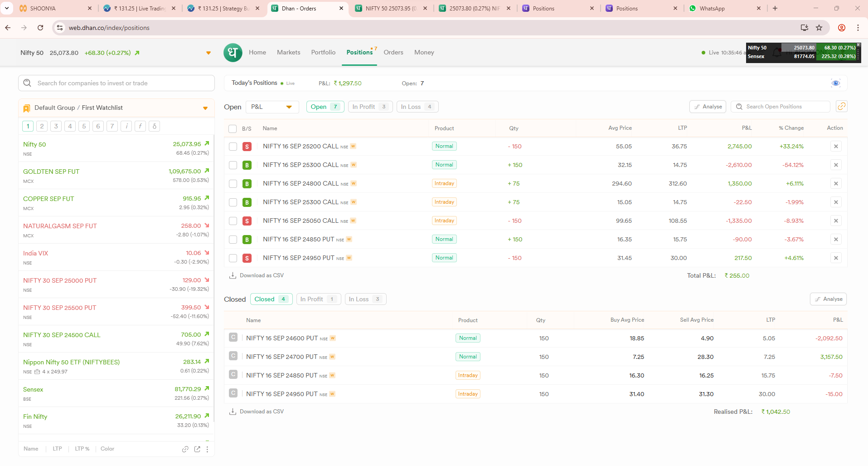Reload the page using the refresh icon
Screen dimensions: 868x466
point(40,28)
